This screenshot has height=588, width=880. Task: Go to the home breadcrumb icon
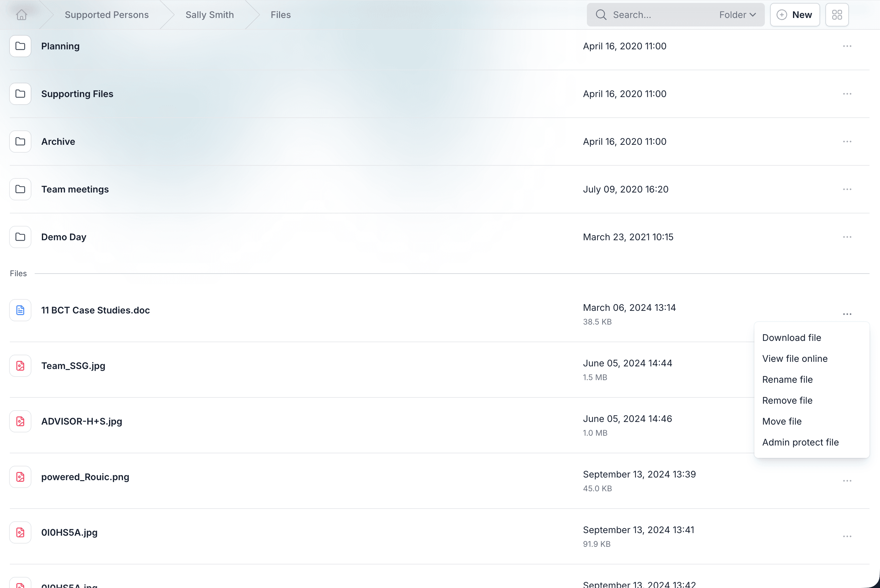(21, 15)
